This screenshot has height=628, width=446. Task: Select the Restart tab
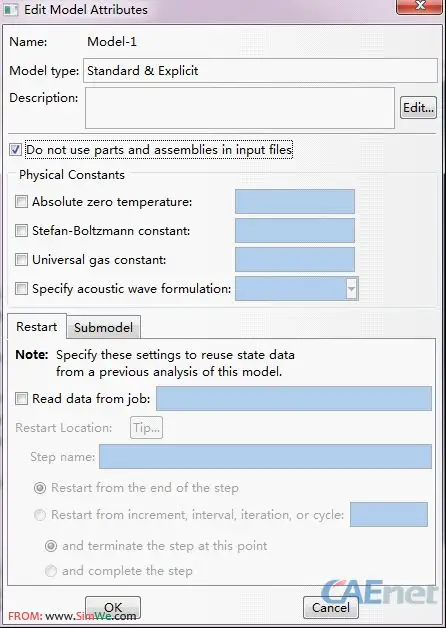(36, 327)
